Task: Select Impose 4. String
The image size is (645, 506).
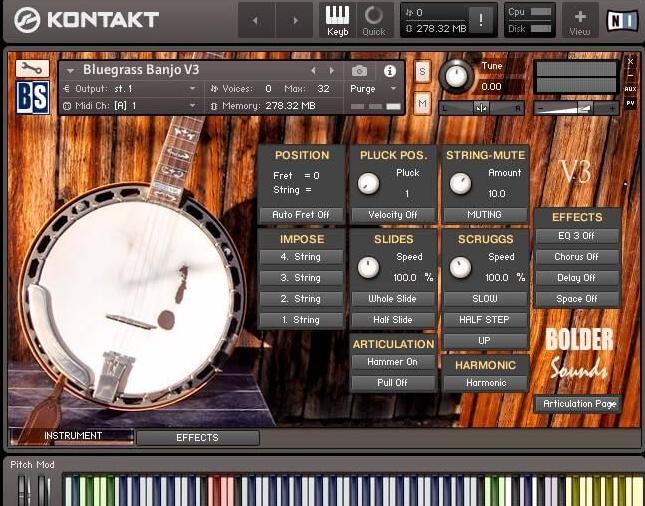Action: 301,257
